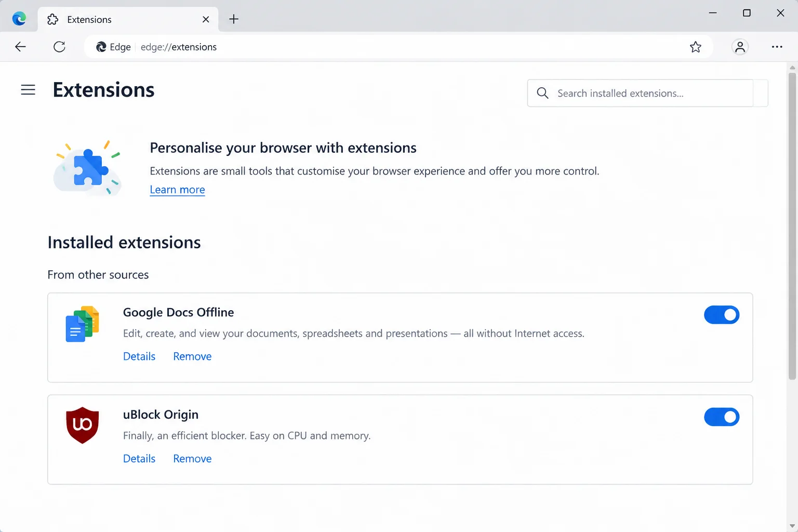Click the 'From other sources' label
This screenshot has width=798, height=532.
tap(98, 275)
